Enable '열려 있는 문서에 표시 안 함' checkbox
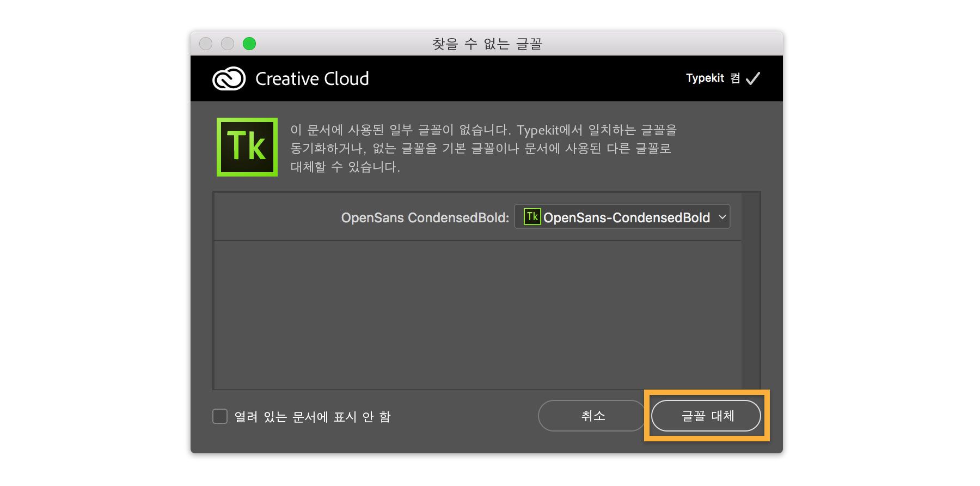 point(220,416)
